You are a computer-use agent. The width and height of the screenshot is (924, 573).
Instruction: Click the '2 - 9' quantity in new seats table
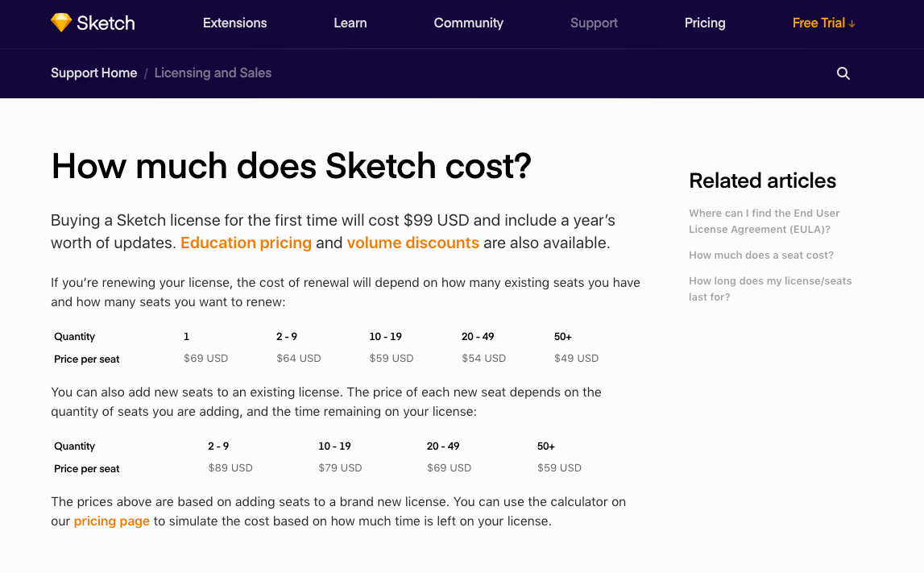pyautogui.click(x=218, y=446)
